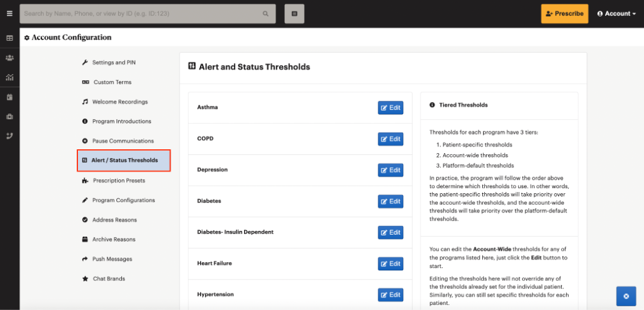The image size is (644, 310).
Task: Open the dashboard table icon in the sidebar
Action: 10,38
